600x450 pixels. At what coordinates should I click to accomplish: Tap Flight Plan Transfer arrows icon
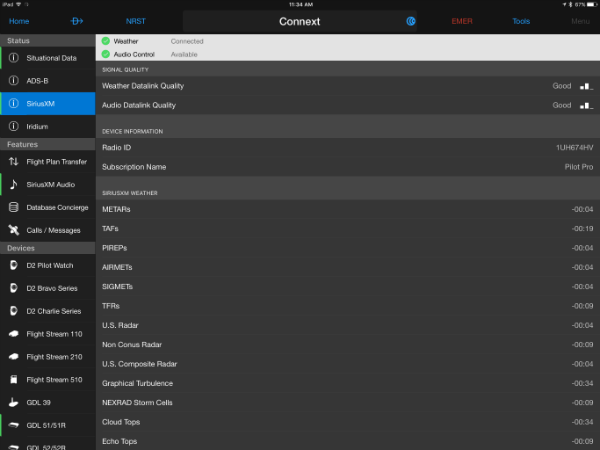coord(14,161)
